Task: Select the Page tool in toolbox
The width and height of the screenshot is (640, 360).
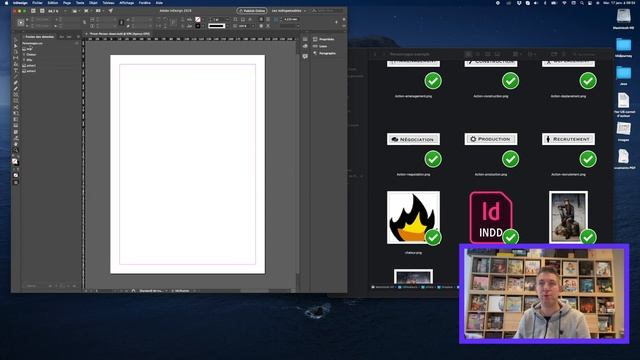Action: (16, 52)
